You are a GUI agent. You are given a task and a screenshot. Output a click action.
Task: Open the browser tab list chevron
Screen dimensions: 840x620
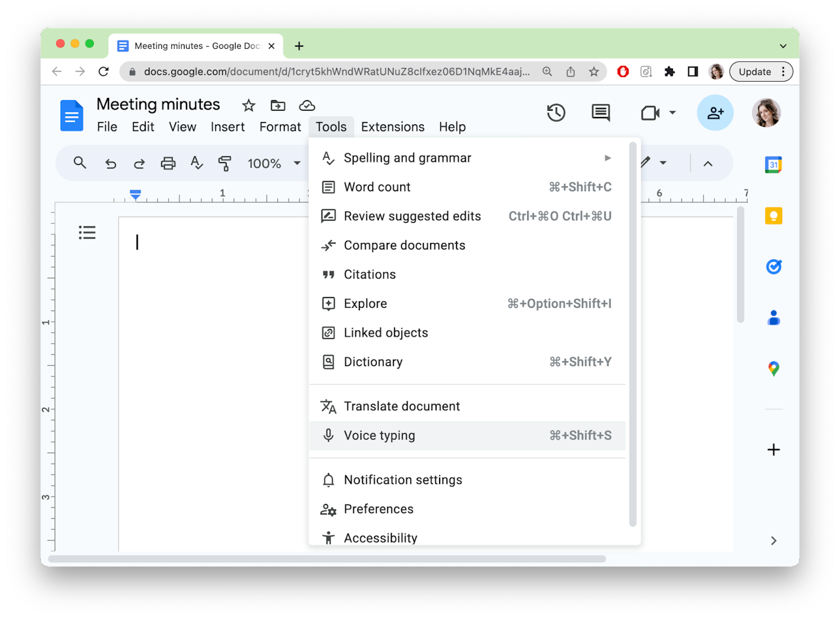tap(783, 46)
